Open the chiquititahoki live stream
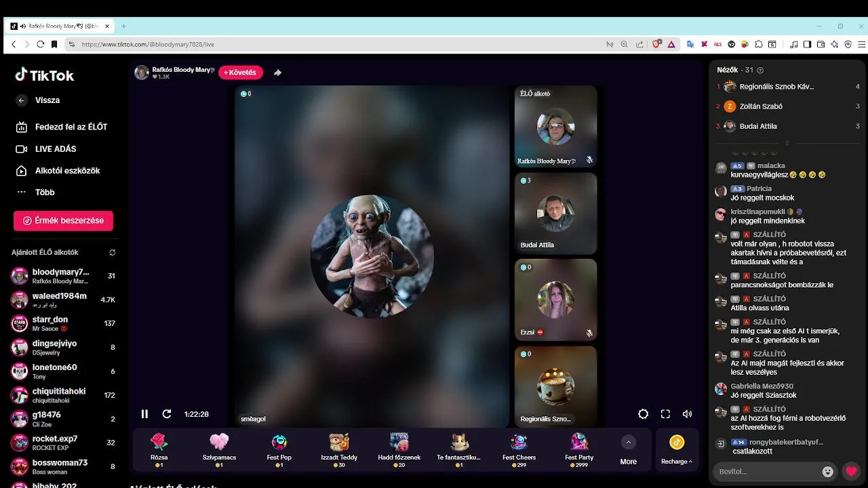Viewport: 868px width, 488px height. click(x=63, y=395)
